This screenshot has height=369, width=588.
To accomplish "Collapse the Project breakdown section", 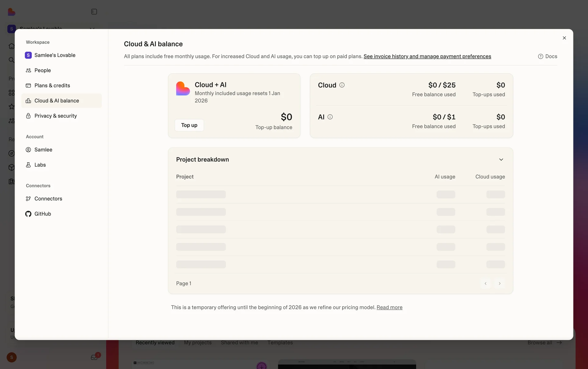I will tap(501, 160).
